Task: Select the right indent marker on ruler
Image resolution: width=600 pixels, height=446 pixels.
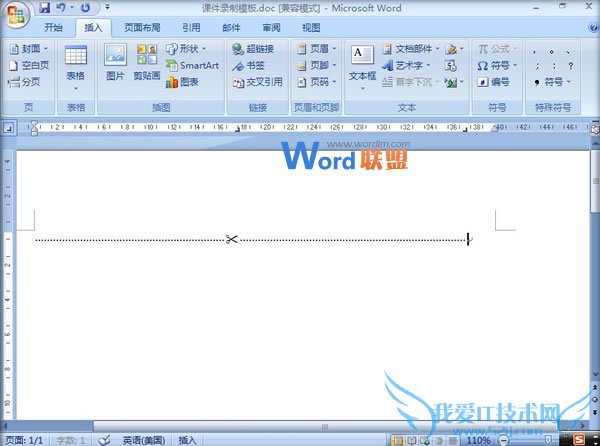Action: point(495,129)
